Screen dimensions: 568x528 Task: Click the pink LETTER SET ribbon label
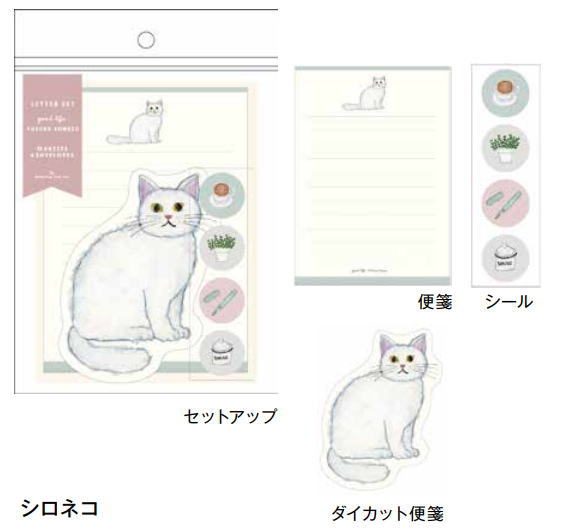tap(53, 136)
